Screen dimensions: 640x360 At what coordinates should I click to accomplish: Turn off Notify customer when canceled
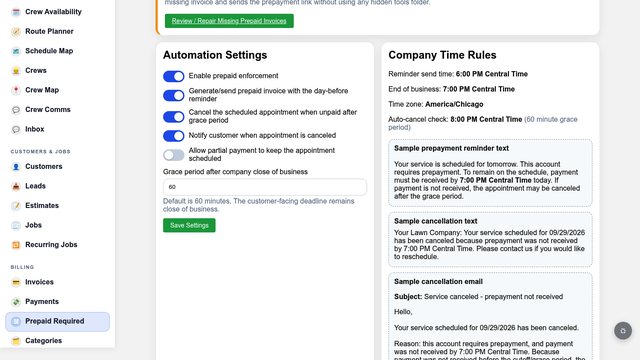tap(173, 136)
